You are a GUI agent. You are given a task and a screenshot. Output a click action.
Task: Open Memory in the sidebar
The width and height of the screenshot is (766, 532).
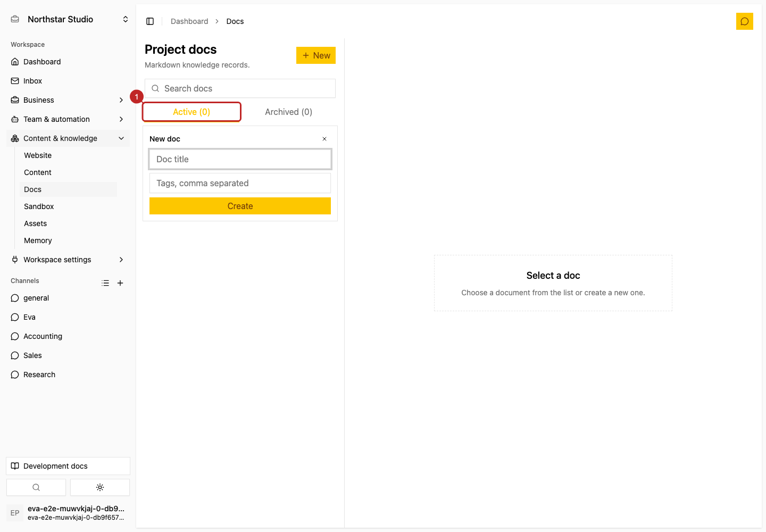[68, 240]
